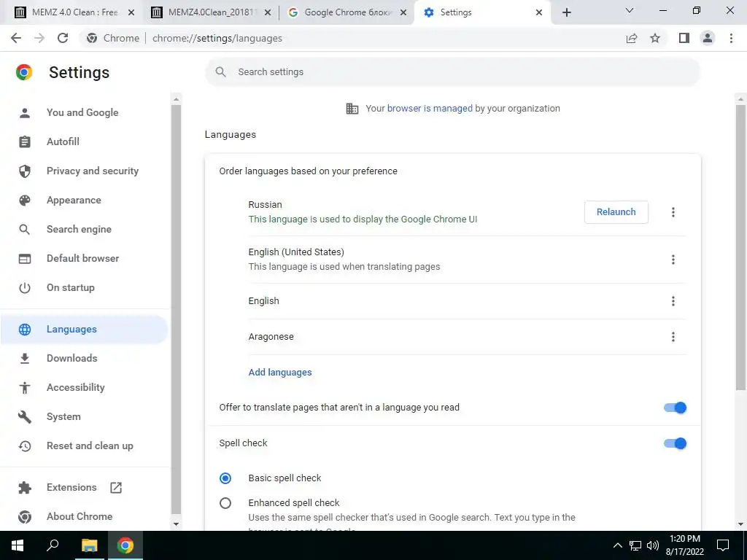This screenshot has height=560, width=747.
Task: Open Default browser settings section
Action: point(83,259)
